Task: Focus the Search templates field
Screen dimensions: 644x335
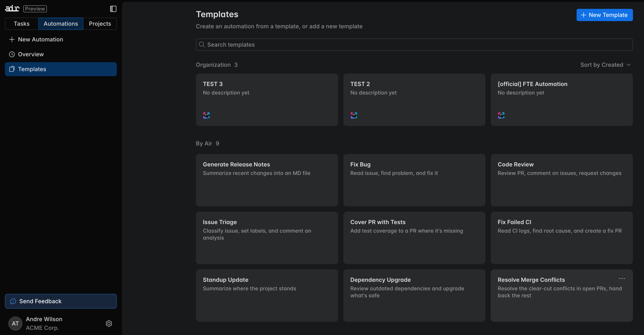Action: coord(414,45)
